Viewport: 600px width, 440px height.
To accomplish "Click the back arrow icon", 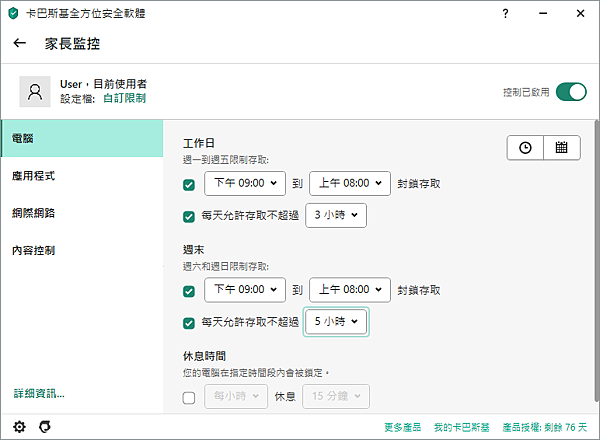I will 20,44.
